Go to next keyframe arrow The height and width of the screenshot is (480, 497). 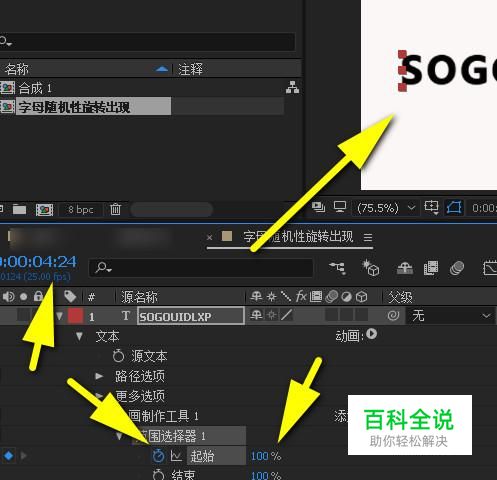[23, 455]
